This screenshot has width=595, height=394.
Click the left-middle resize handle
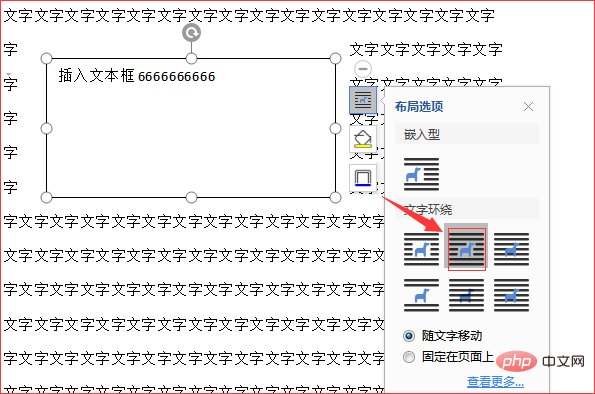click(46, 129)
